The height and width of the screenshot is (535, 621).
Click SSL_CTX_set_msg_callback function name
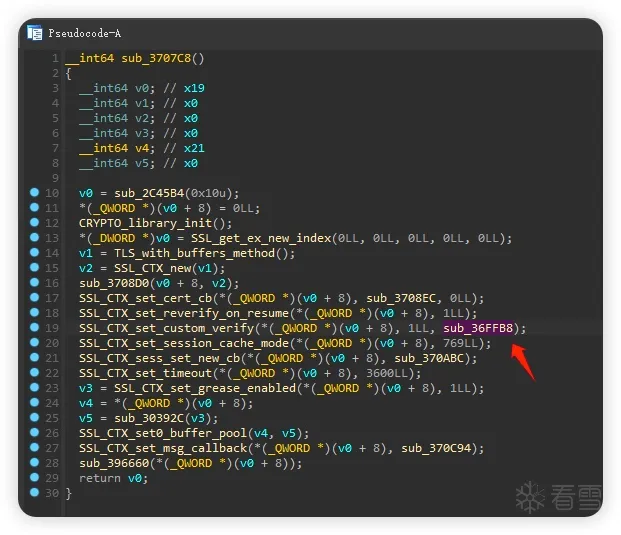pyautogui.click(x=163, y=448)
